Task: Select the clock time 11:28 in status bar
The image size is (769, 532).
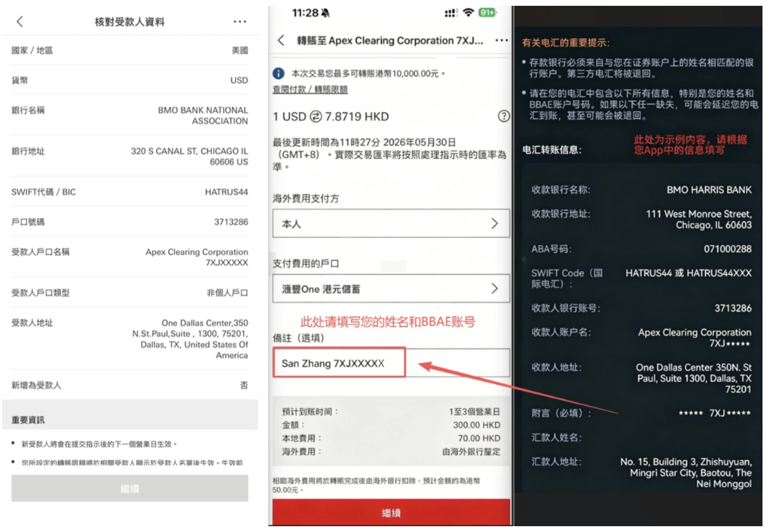Action: click(x=305, y=13)
